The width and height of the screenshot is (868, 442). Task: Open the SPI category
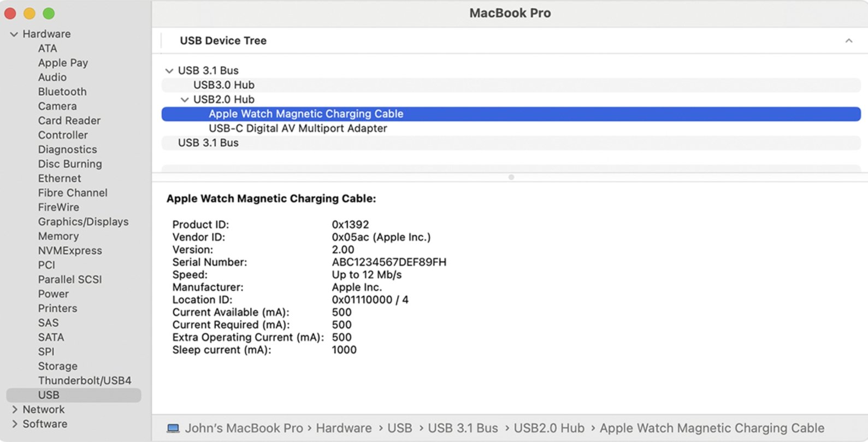(x=46, y=352)
